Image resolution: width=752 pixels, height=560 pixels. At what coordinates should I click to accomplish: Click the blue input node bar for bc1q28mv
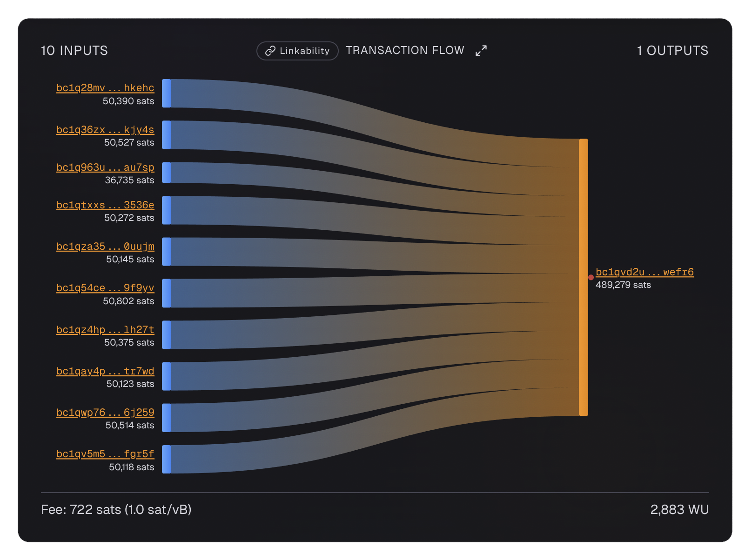tap(166, 93)
